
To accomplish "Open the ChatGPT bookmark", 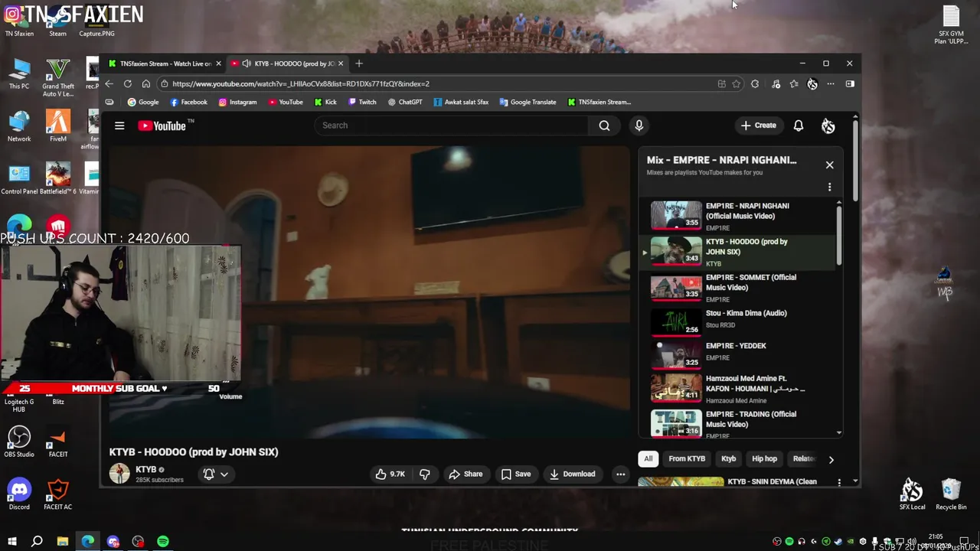I will [x=405, y=102].
